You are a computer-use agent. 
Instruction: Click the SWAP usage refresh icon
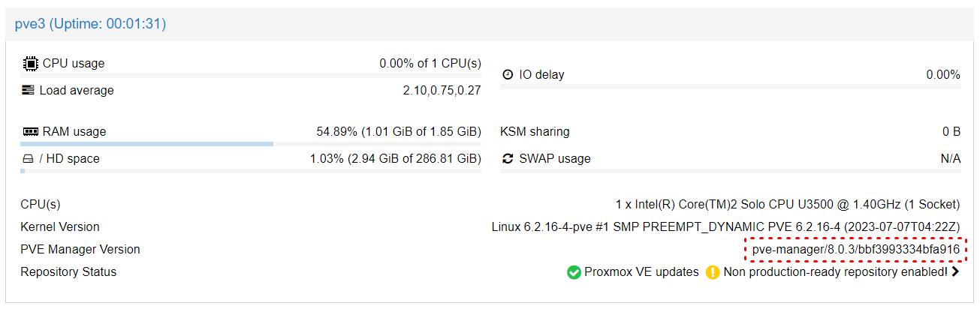pyautogui.click(x=508, y=159)
